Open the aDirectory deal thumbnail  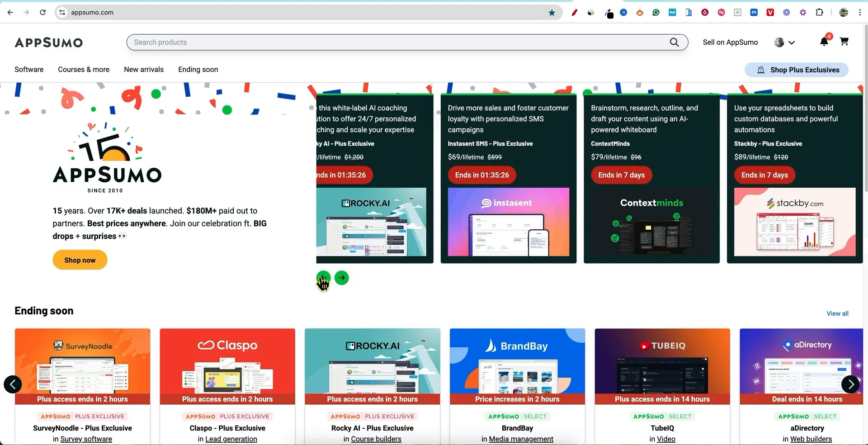(x=802, y=366)
